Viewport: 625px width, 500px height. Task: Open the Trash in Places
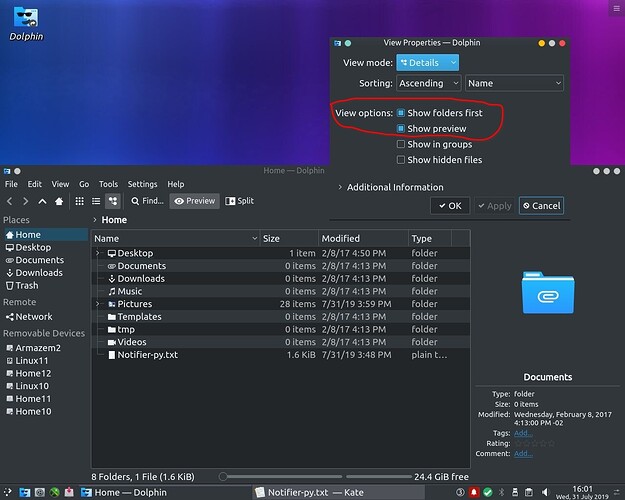pos(27,285)
